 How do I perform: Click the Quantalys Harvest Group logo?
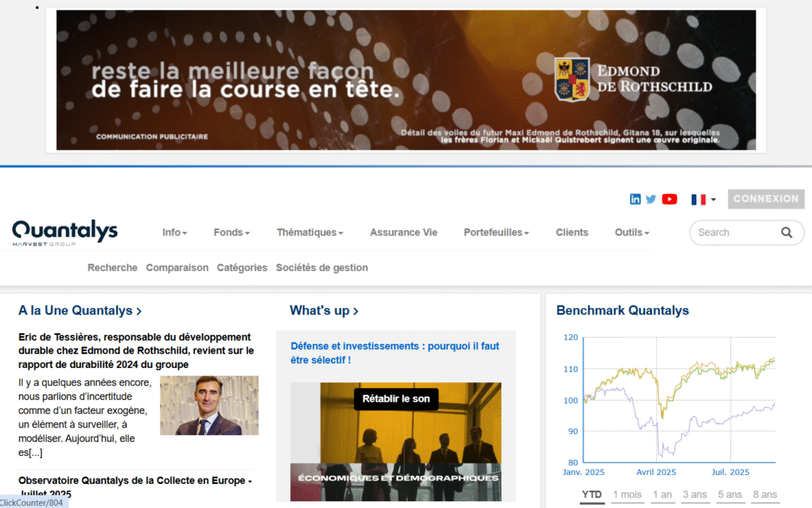pyautogui.click(x=65, y=233)
